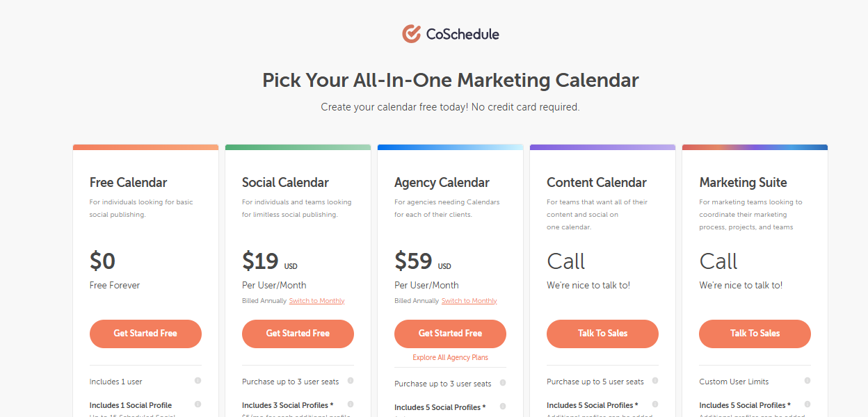Click info icon next to "Includes 1 Social Profile"
This screenshot has height=417, width=868.
coord(198,404)
